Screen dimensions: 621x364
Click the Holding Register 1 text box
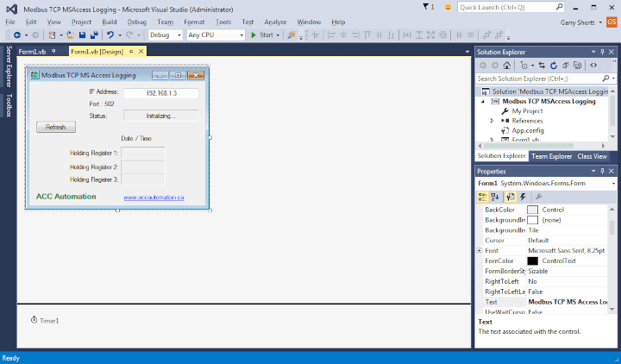[x=143, y=153]
